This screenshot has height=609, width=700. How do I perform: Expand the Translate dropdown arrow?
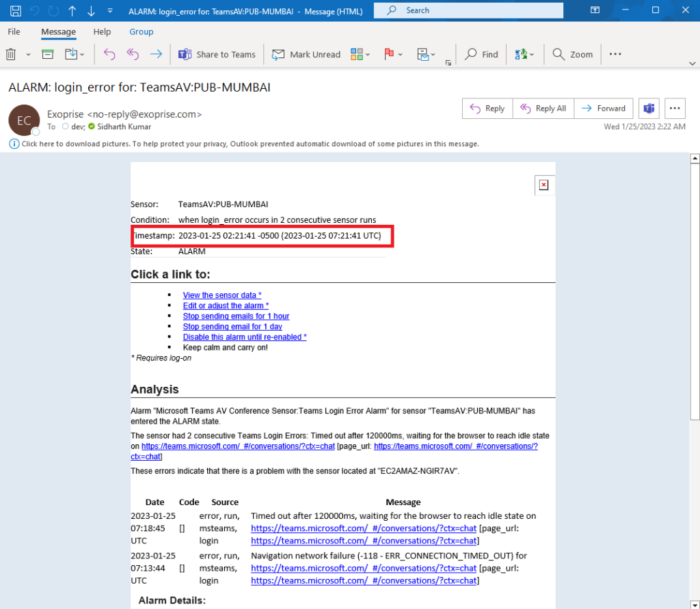click(x=532, y=55)
